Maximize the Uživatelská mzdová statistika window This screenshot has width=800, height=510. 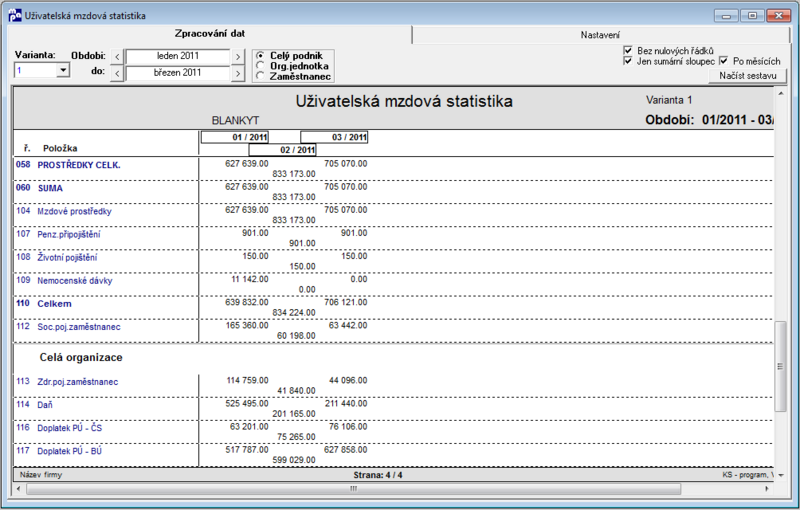pyautogui.click(x=752, y=16)
